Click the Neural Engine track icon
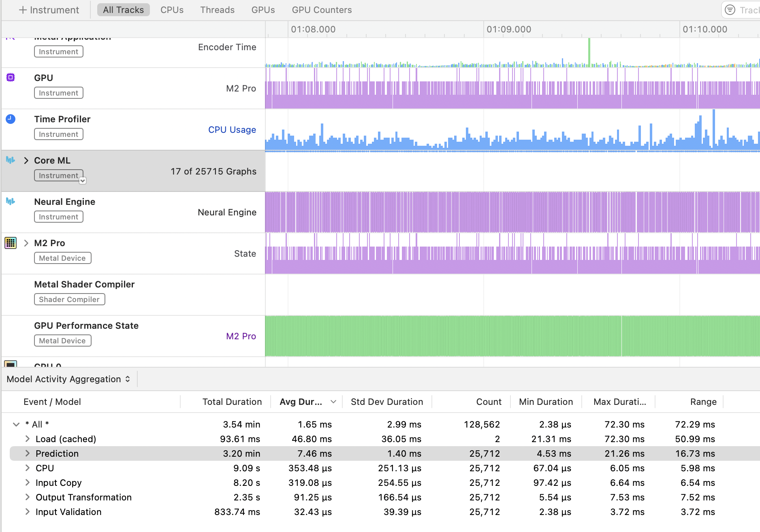Screen dimensions: 760x532 11,202
